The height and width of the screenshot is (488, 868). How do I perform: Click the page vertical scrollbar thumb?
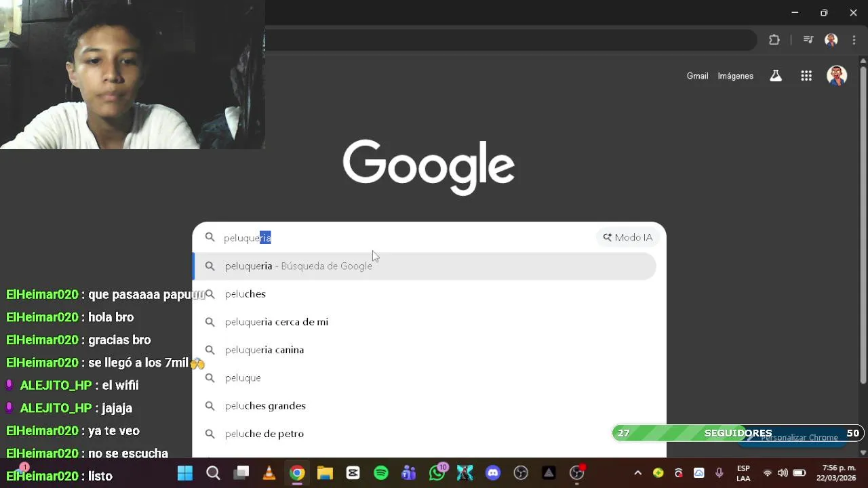(x=863, y=224)
